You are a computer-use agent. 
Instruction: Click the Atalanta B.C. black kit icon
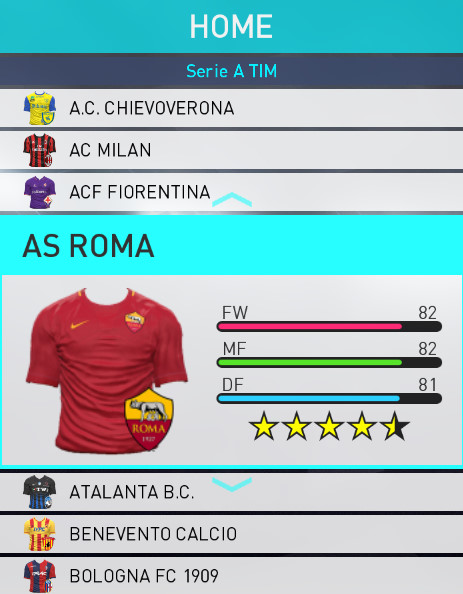[40, 492]
